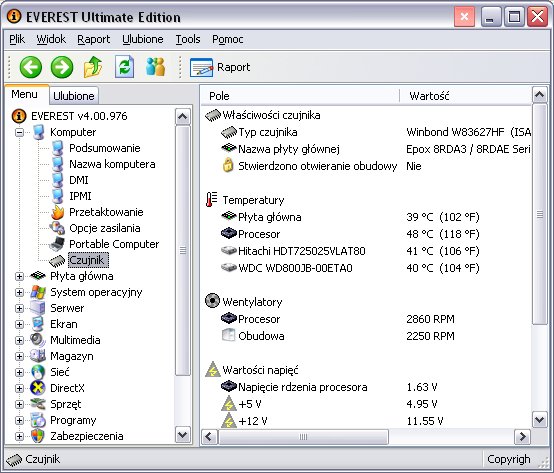
Task: Click the left arrow of horizontal scrollbar
Action: [x=209, y=437]
